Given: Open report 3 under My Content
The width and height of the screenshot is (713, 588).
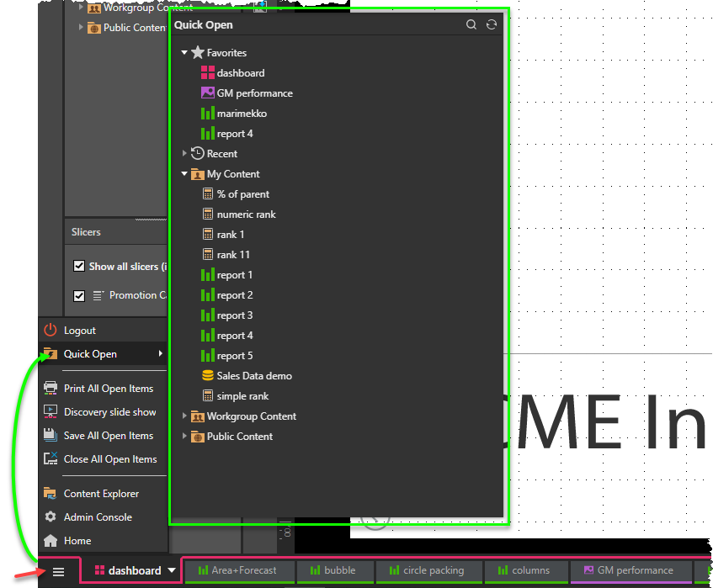Looking at the screenshot, I should tap(235, 315).
